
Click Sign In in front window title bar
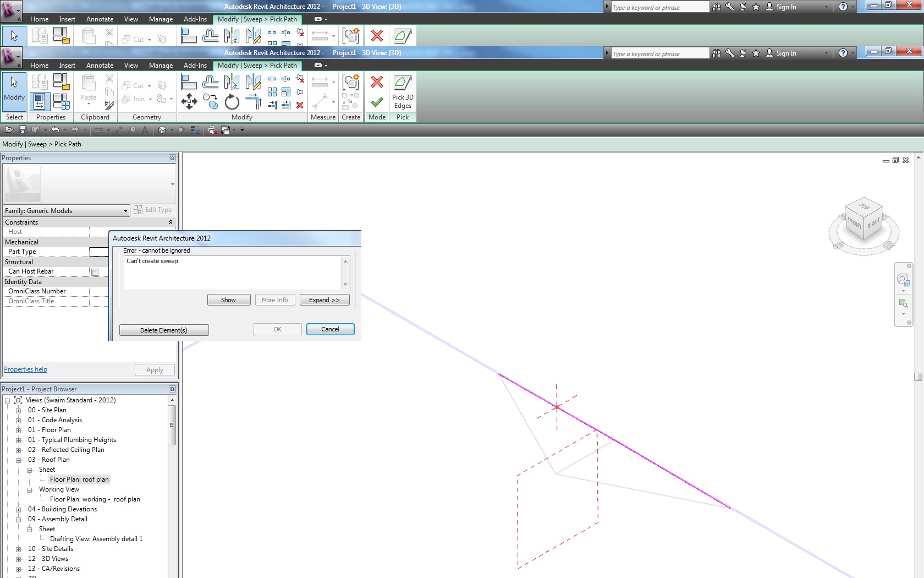[786, 53]
